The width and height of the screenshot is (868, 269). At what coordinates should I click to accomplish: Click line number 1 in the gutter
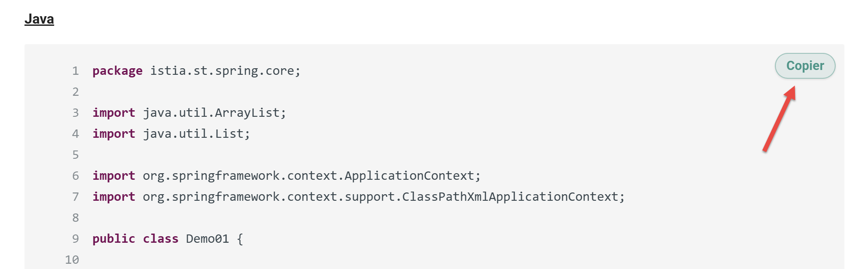click(x=76, y=71)
